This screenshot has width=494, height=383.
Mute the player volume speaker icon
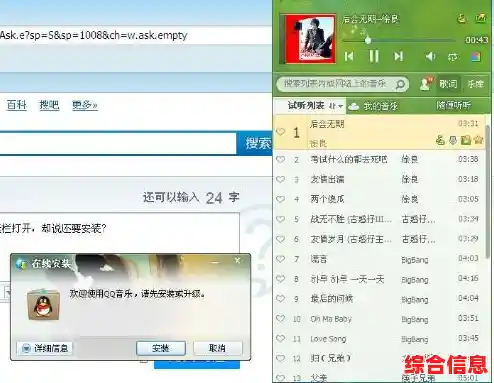click(430, 56)
